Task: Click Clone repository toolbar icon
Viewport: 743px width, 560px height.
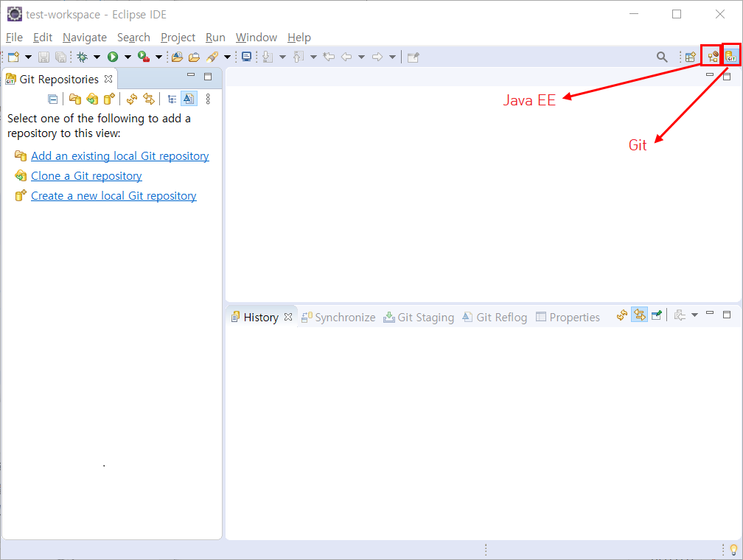Action: click(x=92, y=99)
